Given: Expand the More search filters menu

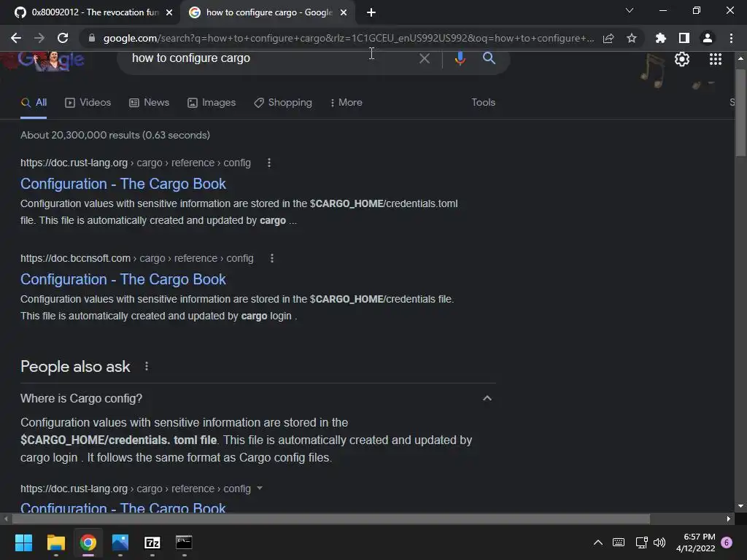Looking at the screenshot, I should [347, 102].
